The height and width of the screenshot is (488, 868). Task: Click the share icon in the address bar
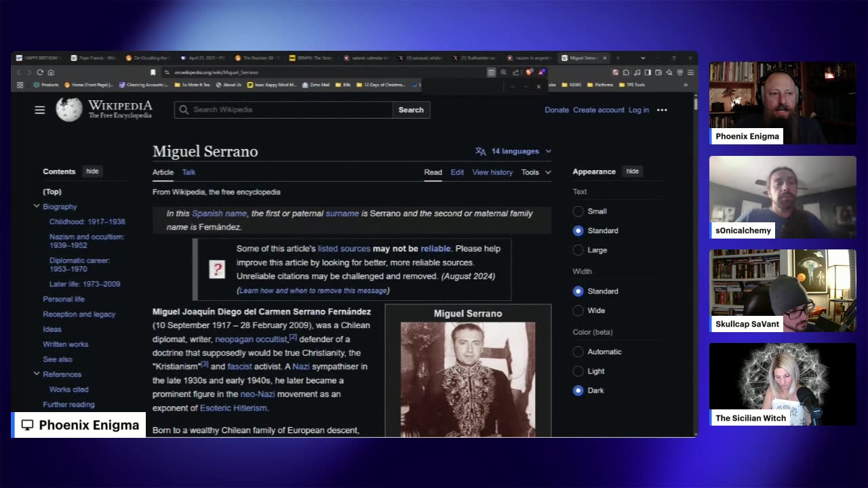[515, 73]
